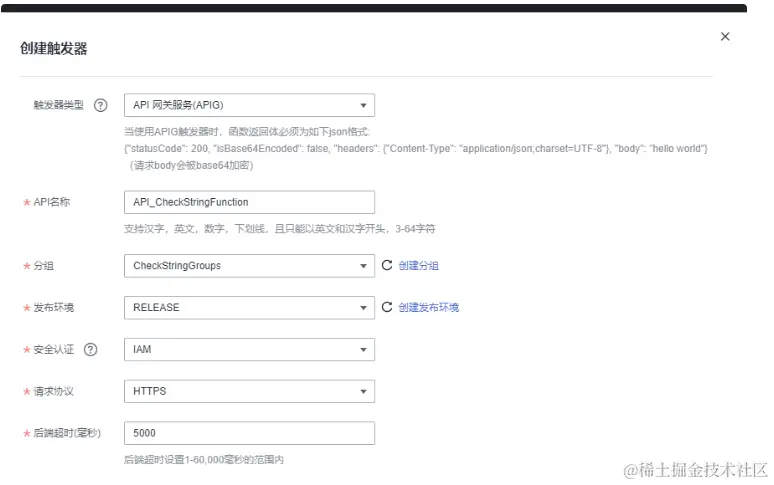Click the 请求协议 field label
The height and width of the screenshot is (485, 774).
[53, 391]
